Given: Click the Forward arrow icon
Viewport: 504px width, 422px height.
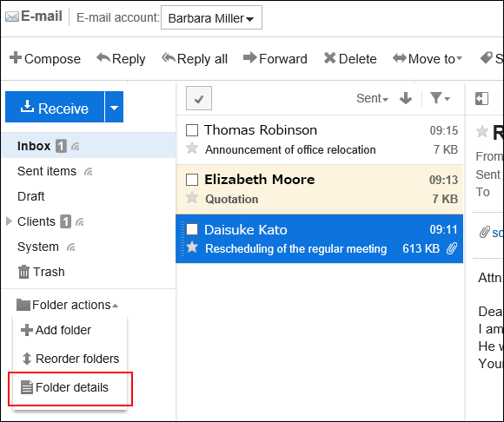Looking at the screenshot, I should 249,58.
